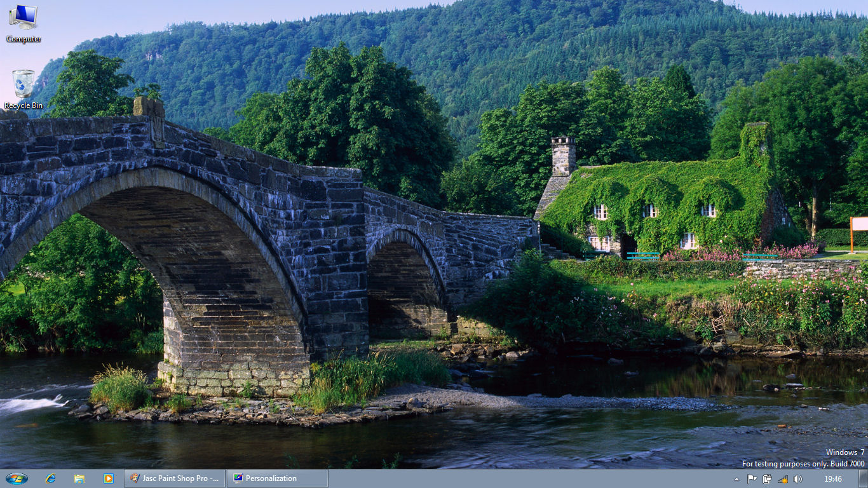Launch Windows Media Player from taskbar

pos(108,478)
